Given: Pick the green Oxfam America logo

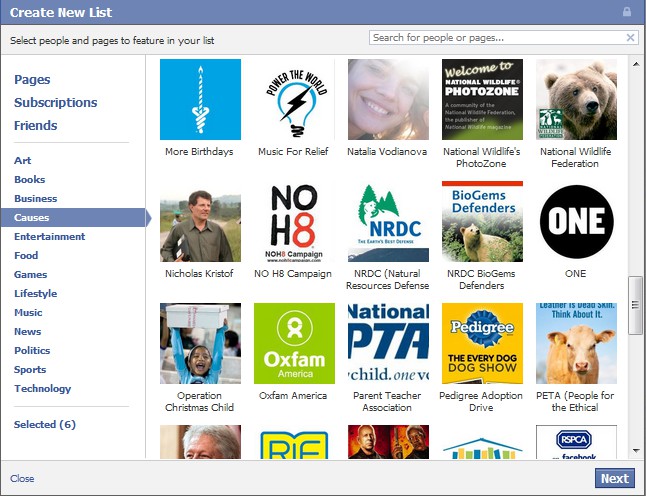Looking at the screenshot, I should click(294, 343).
